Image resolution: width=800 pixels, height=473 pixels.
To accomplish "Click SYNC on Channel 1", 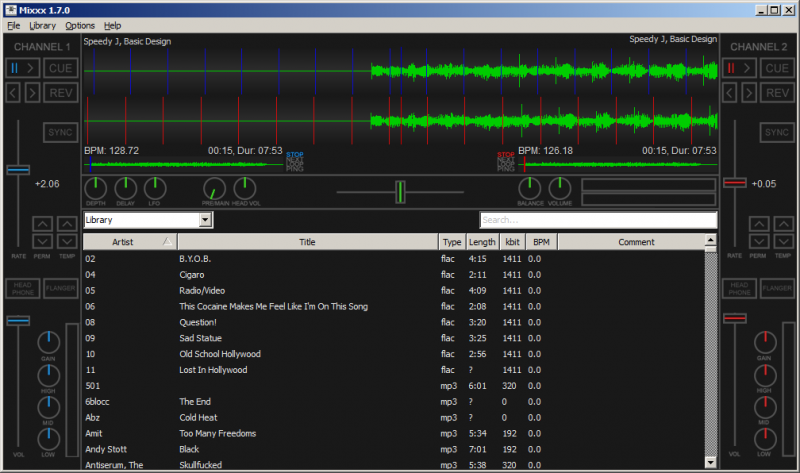I will pyautogui.click(x=60, y=133).
